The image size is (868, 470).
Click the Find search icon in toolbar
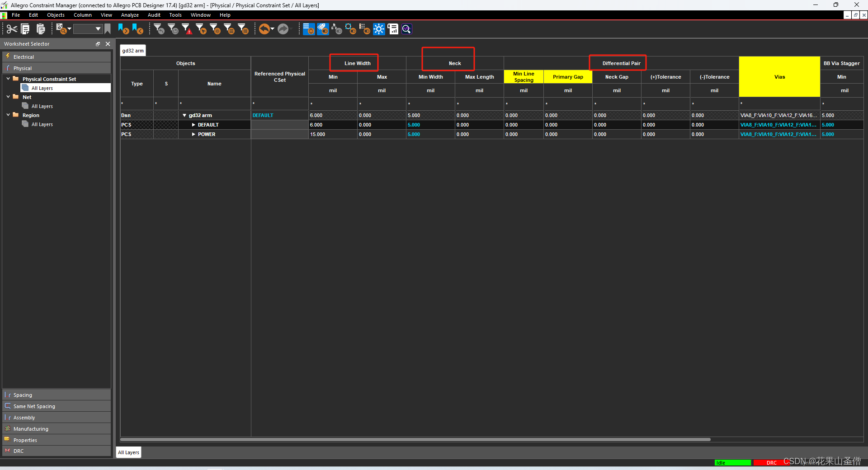click(61, 29)
